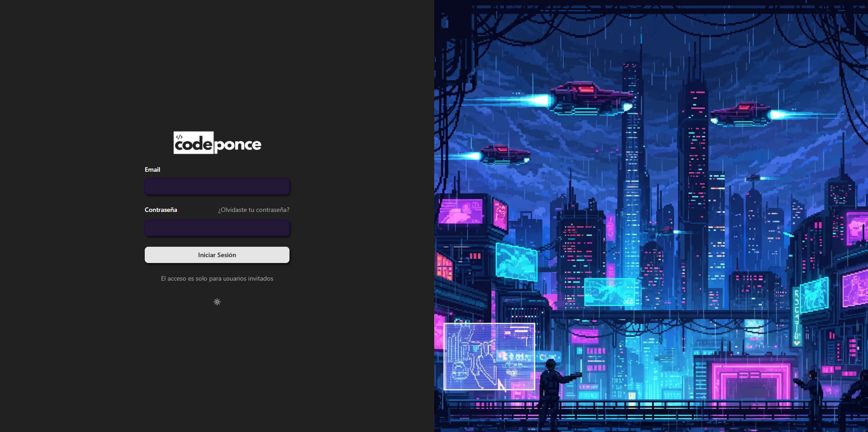The image size is (868, 432).
Task: Click the Iniciar Sesión button
Action: click(x=217, y=255)
